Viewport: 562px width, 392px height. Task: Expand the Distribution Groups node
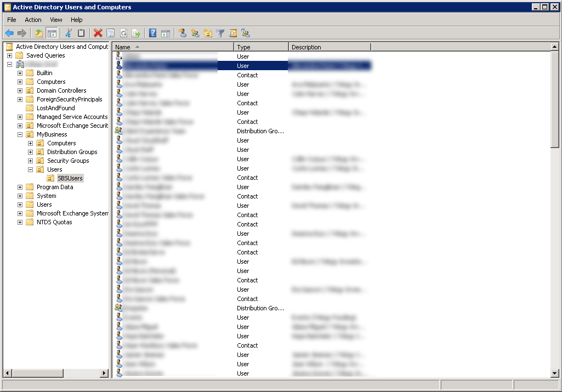(x=31, y=152)
